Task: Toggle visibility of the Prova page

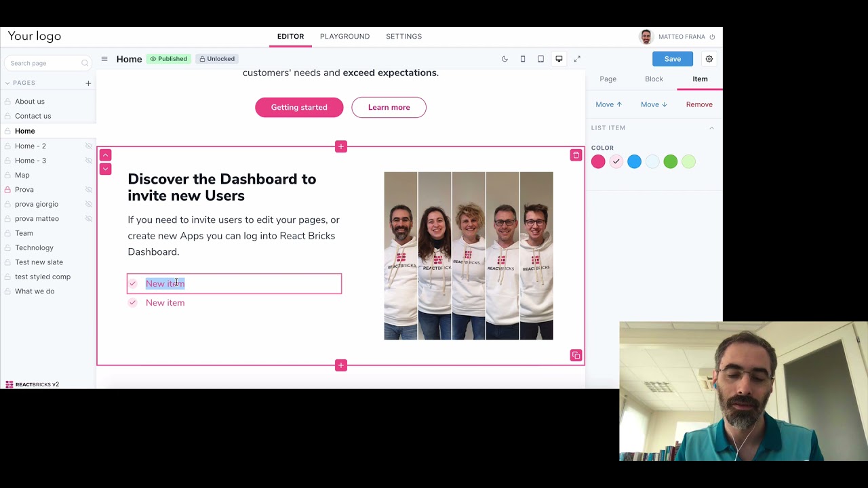Action: click(88, 190)
